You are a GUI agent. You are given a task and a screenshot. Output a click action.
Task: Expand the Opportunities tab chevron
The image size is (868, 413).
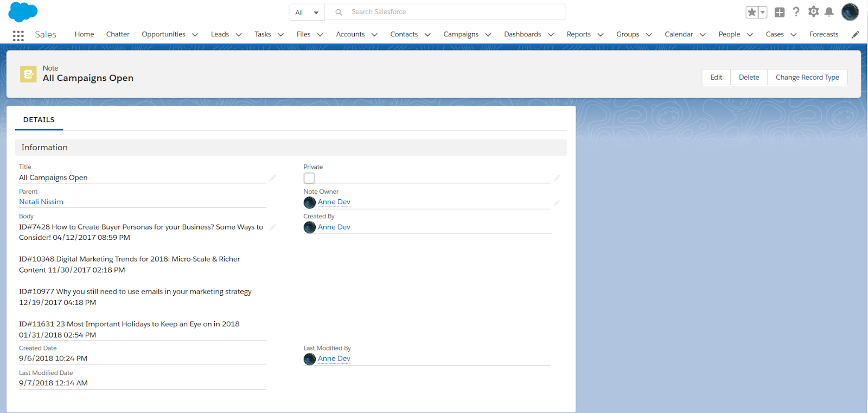(195, 35)
